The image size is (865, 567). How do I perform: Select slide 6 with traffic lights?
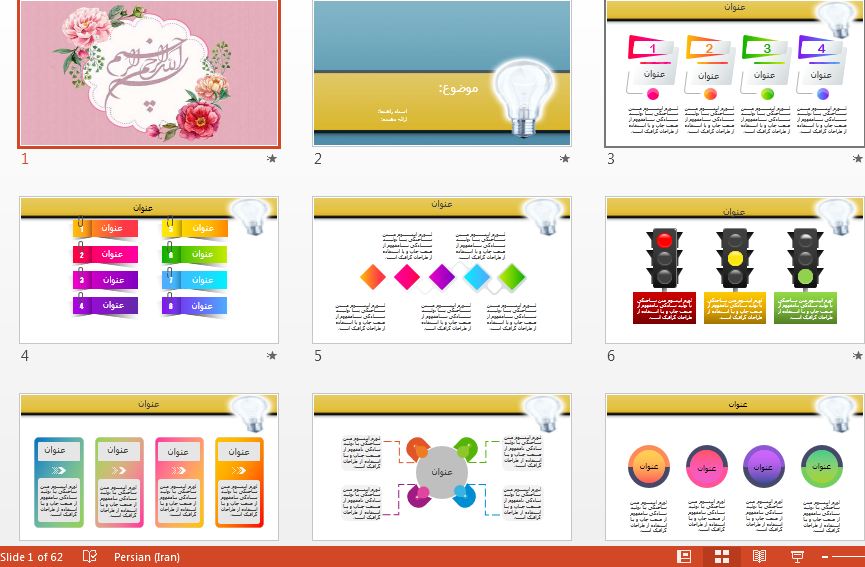pyautogui.click(x=735, y=270)
